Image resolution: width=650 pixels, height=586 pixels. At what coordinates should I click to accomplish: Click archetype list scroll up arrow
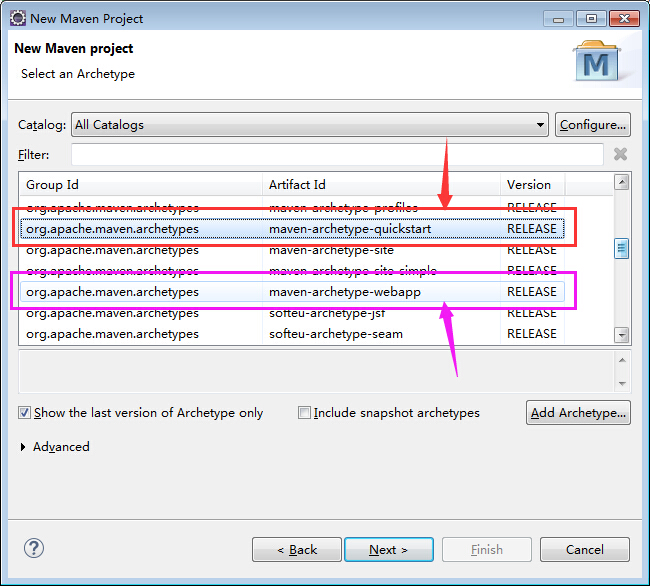click(x=621, y=182)
